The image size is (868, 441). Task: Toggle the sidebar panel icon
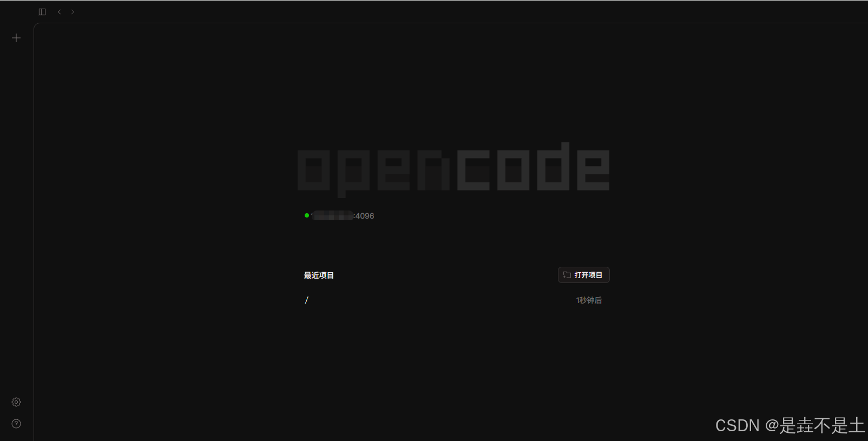pos(42,12)
